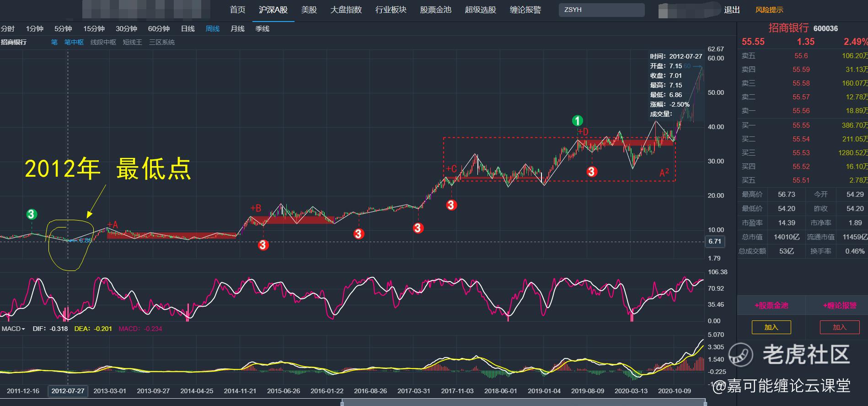This screenshot has height=406, width=868.
Task: Click the stock search field containing ZSYH
Action: click(x=601, y=10)
